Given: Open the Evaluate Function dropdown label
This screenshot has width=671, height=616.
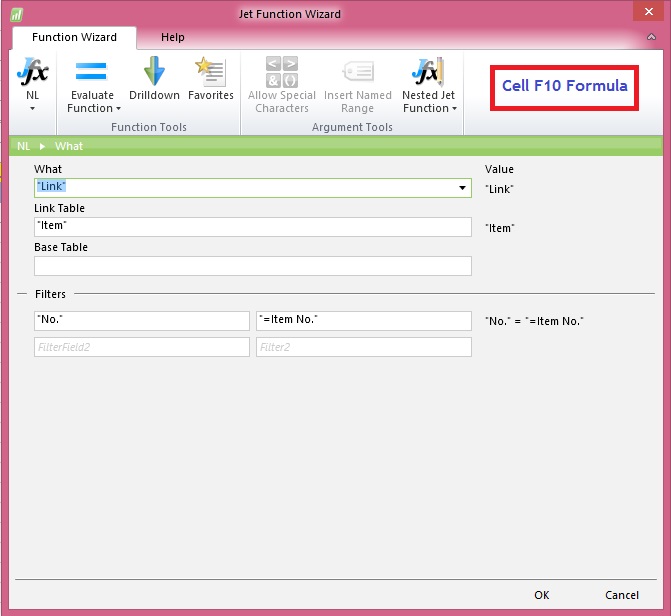Looking at the screenshot, I should (95, 108).
